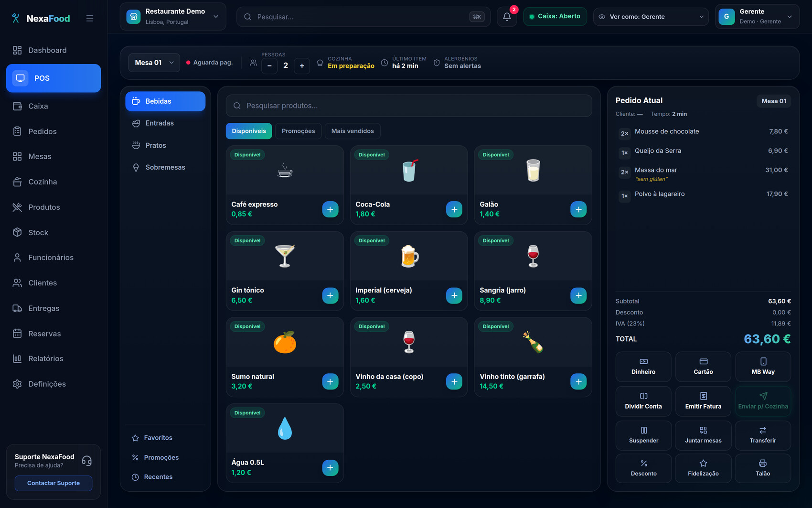Open Relatórios in the sidebar
This screenshot has width=812, height=508.
pyautogui.click(x=45, y=359)
